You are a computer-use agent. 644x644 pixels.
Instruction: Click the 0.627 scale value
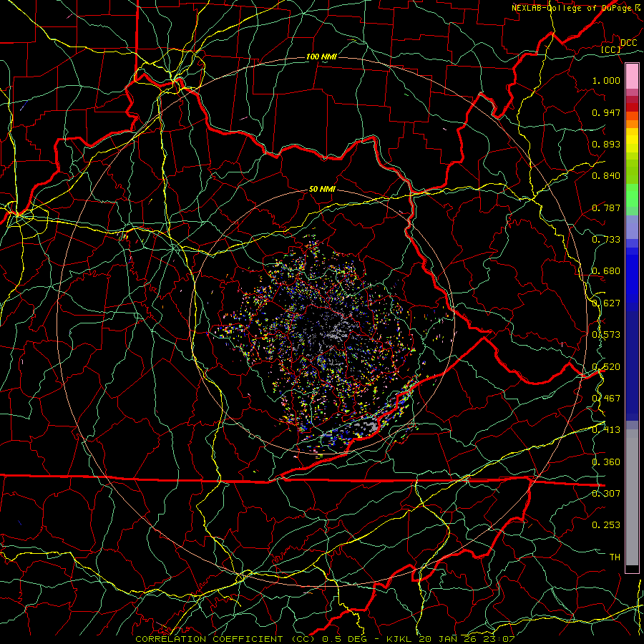click(x=606, y=303)
